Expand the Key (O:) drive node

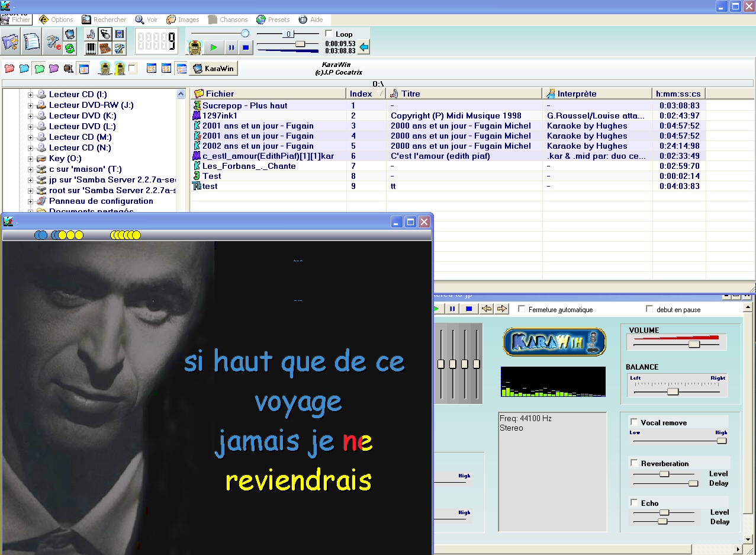31,159
